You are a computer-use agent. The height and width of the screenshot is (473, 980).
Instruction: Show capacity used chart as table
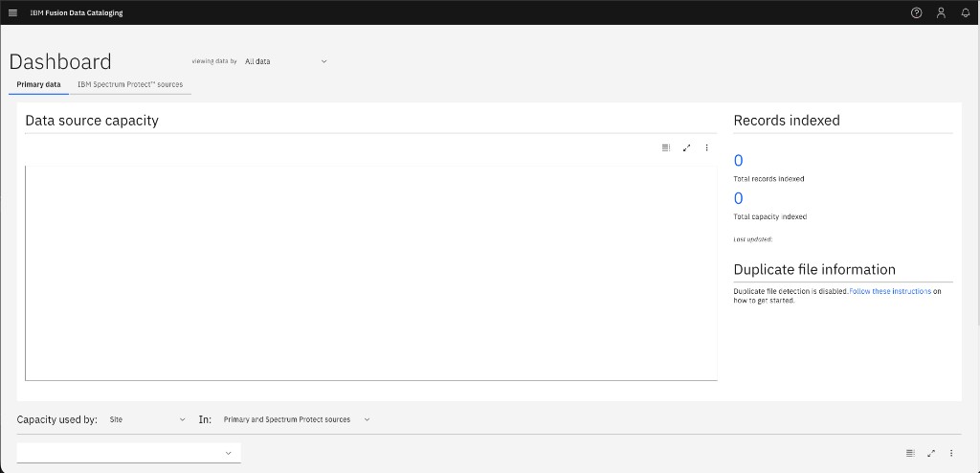point(910,453)
